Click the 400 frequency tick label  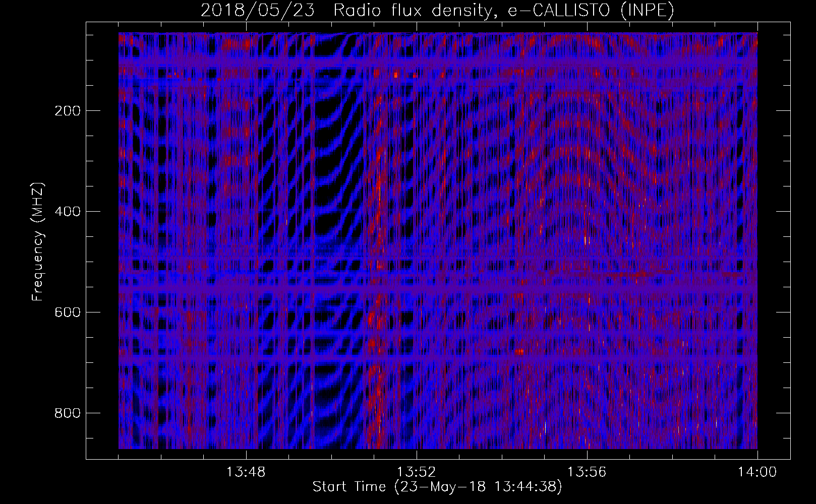[67, 212]
